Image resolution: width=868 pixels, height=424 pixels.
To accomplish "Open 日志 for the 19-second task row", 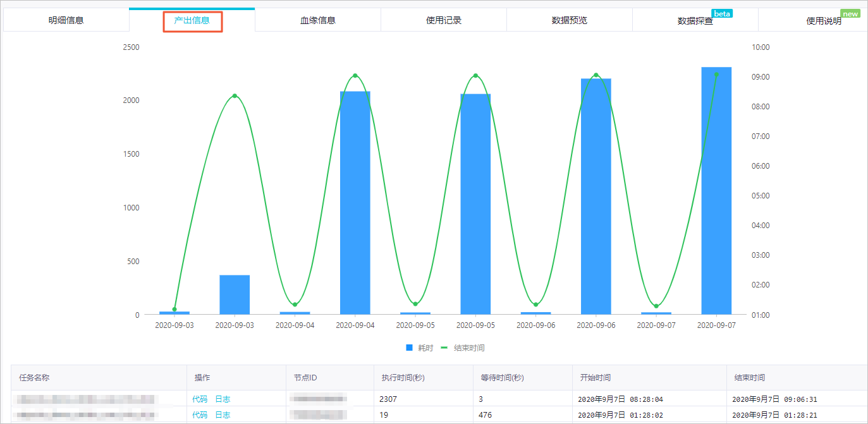I will point(223,415).
